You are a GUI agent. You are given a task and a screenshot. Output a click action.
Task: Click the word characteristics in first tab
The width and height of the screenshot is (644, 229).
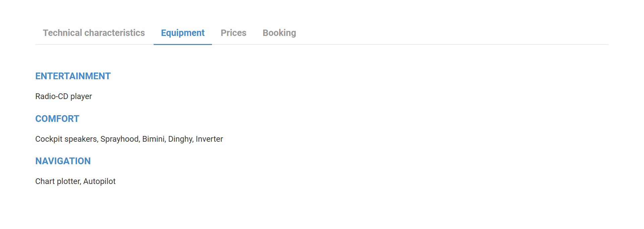pyautogui.click(x=114, y=33)
